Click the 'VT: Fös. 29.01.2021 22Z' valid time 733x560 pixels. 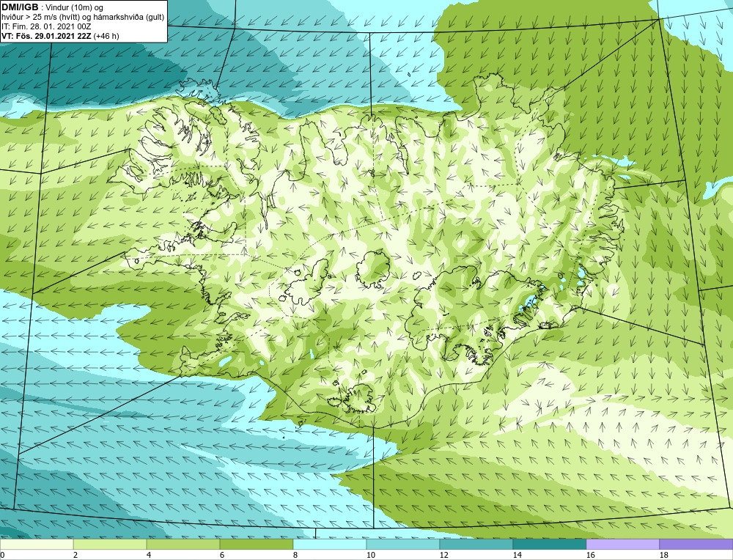point(47,36)
